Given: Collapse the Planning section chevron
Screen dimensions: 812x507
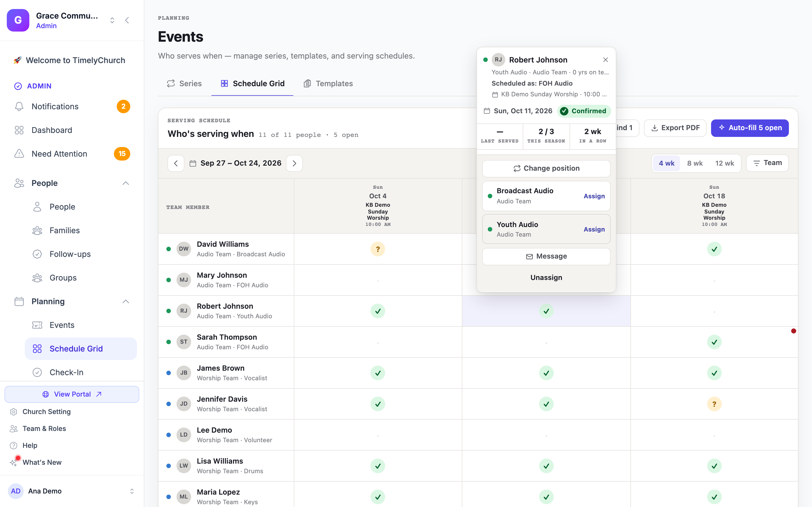Looking at the screenshot, I should [125, 301].
